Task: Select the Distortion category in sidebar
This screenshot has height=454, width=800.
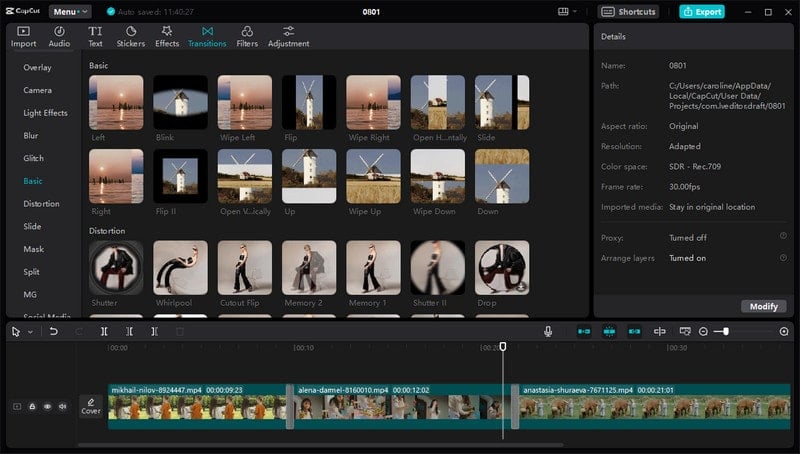Action: coord(41,204)
